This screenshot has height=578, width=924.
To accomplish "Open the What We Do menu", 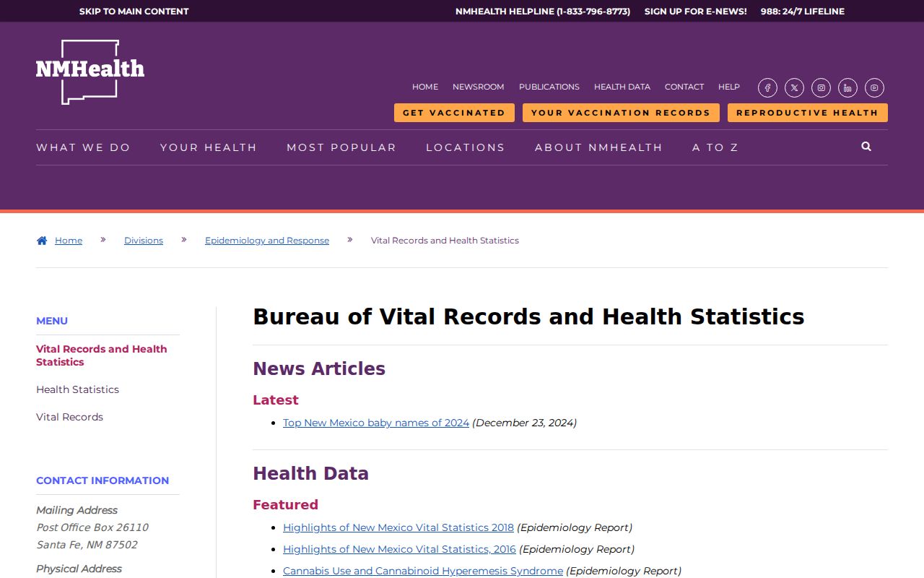I will click(84, 147).
